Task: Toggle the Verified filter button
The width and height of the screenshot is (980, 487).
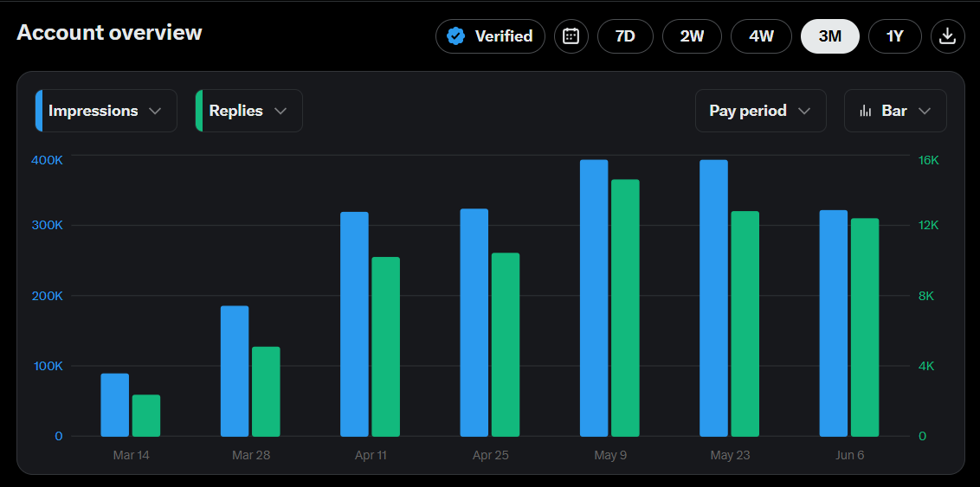Action: tap(490, 36)
